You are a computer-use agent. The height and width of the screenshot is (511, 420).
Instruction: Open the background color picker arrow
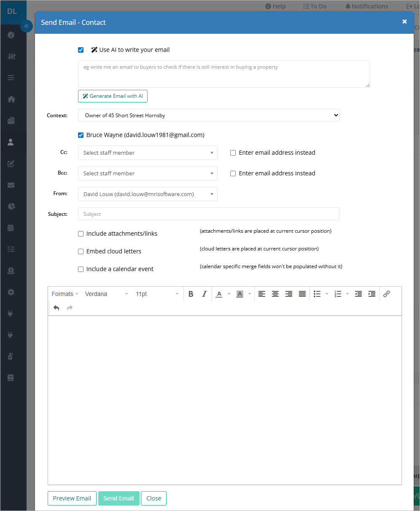pyautogui.click(x=250, y=294)
